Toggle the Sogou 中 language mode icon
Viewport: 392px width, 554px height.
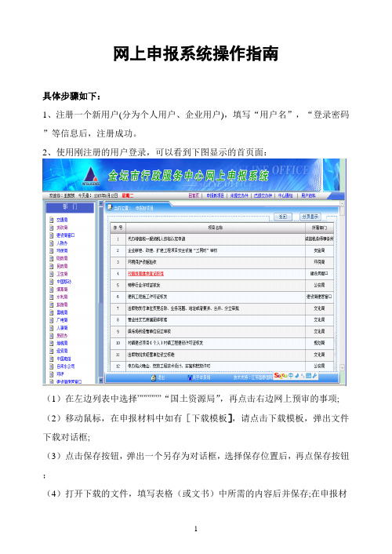click(291, 376)
